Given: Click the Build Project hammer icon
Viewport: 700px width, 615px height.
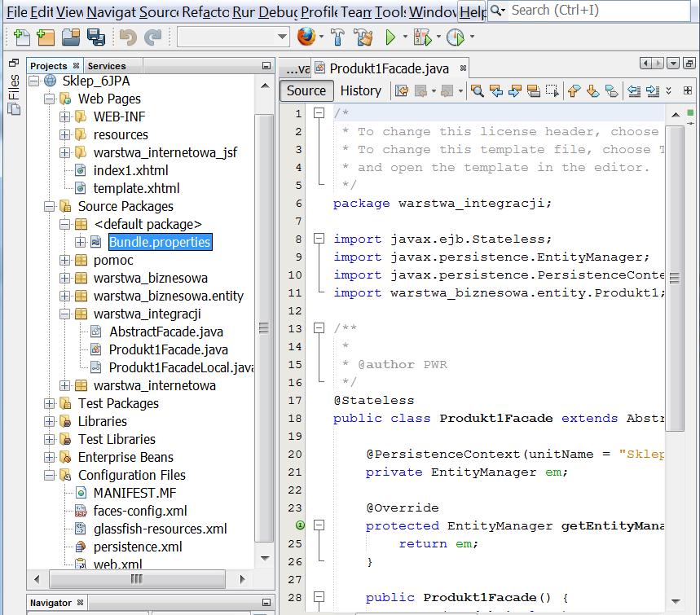Looking at the screenshot, I should click(338, 37).
